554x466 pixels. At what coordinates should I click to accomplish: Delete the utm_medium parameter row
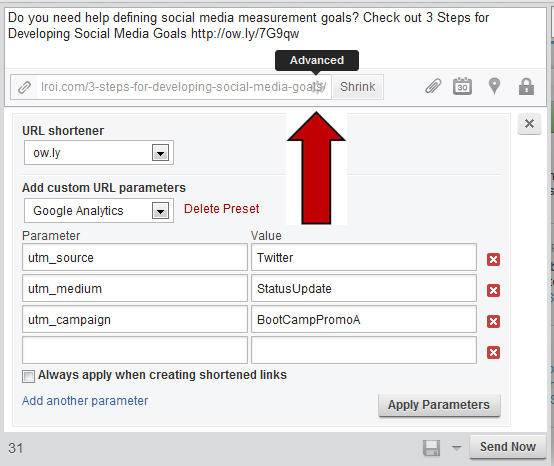point(493,290)
